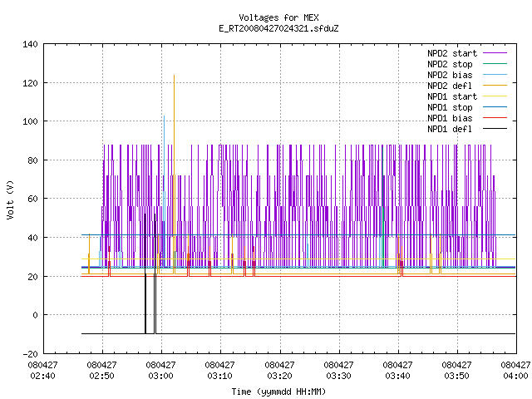Click the black NPD1 defl legend line
The width and height of the screenshot is (532, 399).
tap(495, 129)
